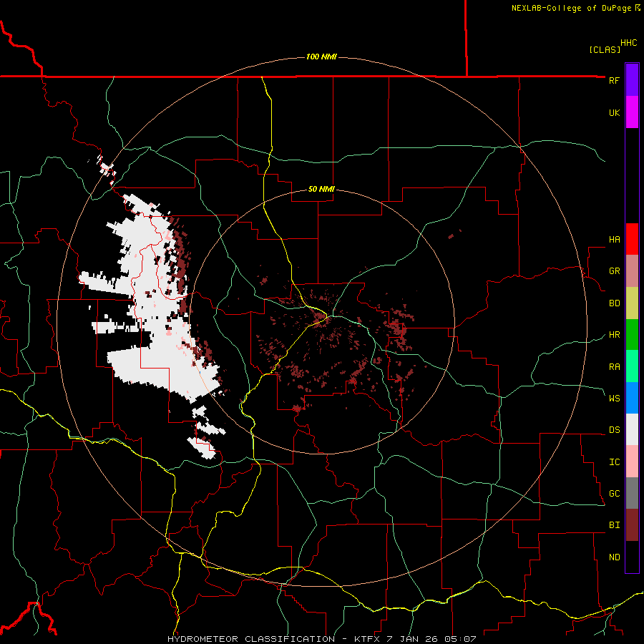Click the HYDROMETEOR CLASSIFICATION KTFX caption text

tap(321, 639)
